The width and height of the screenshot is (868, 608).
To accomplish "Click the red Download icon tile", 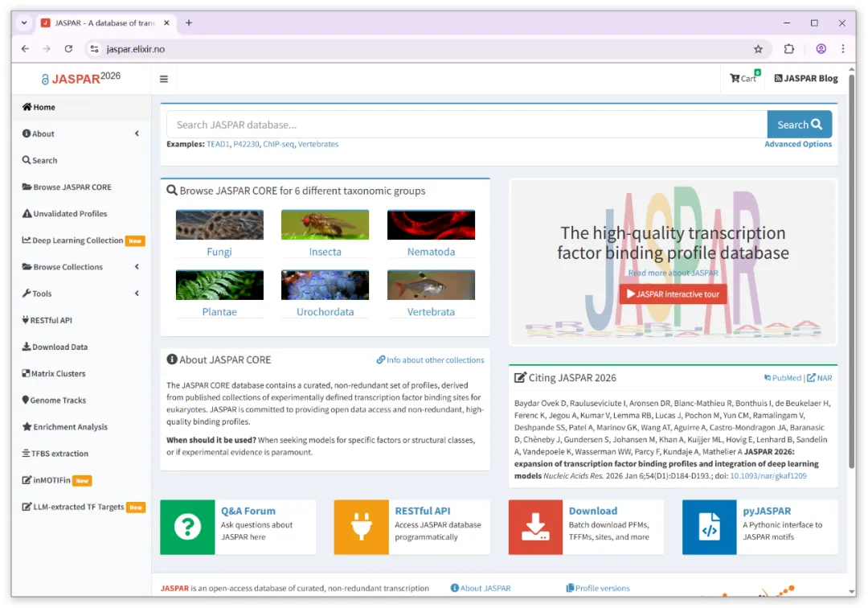I will pos(536,527).
